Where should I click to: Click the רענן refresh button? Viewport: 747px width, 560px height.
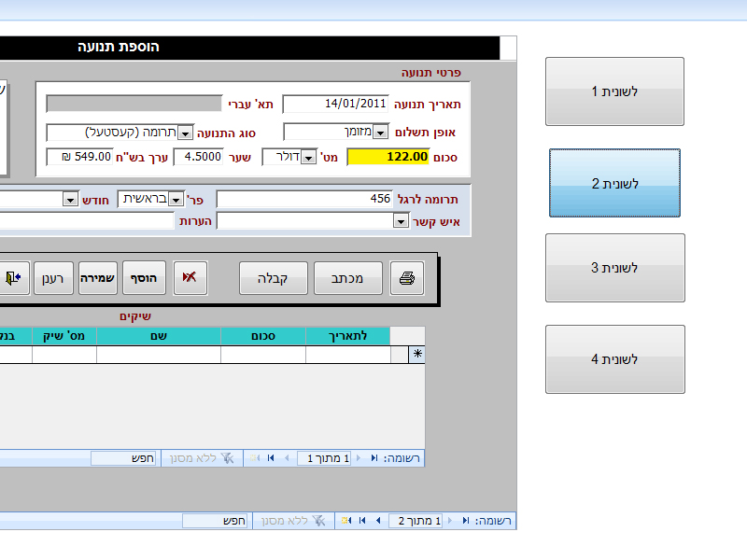[53, 278]
